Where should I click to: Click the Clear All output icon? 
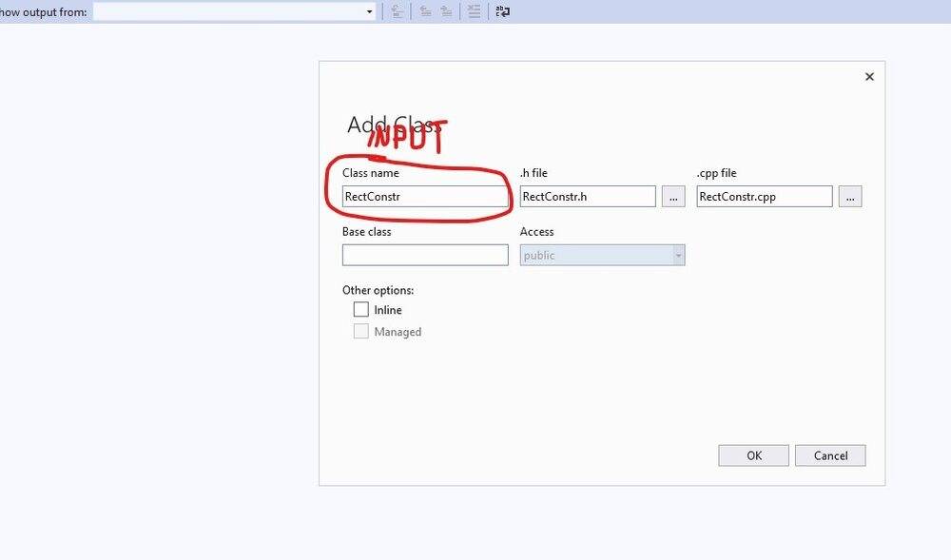[x=475, y=11]
